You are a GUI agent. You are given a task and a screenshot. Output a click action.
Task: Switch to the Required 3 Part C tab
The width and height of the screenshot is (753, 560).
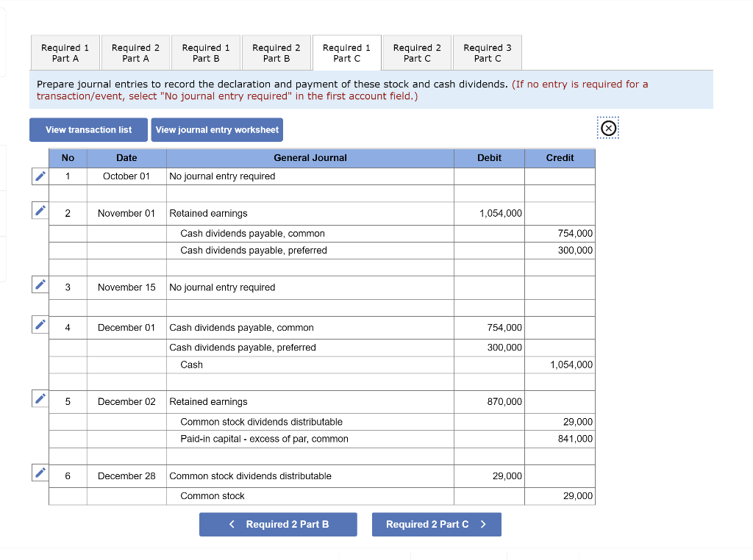tap(487, 52)
